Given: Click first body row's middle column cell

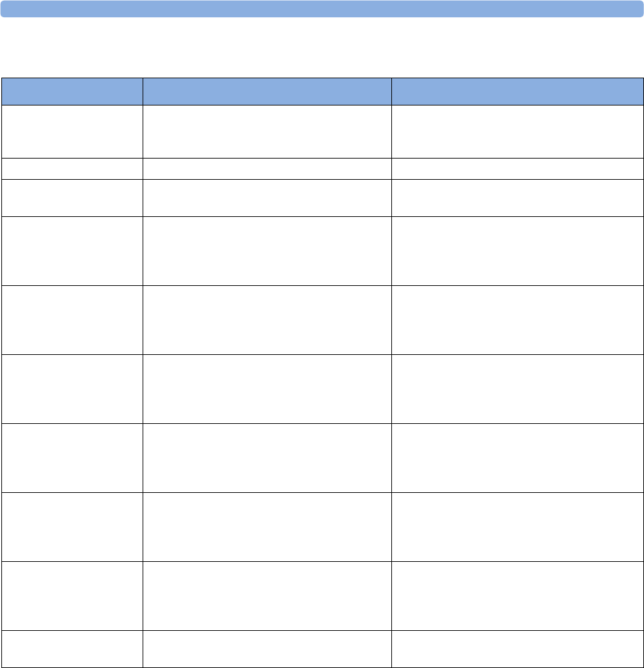Looking at the screenshot, I should [x=267, y=131].
